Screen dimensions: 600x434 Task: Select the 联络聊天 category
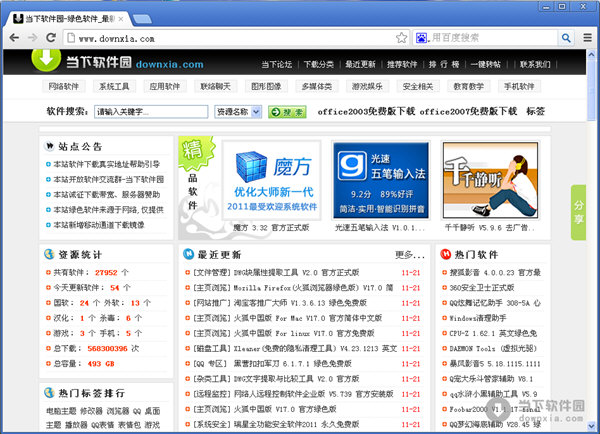coord(215,86)
